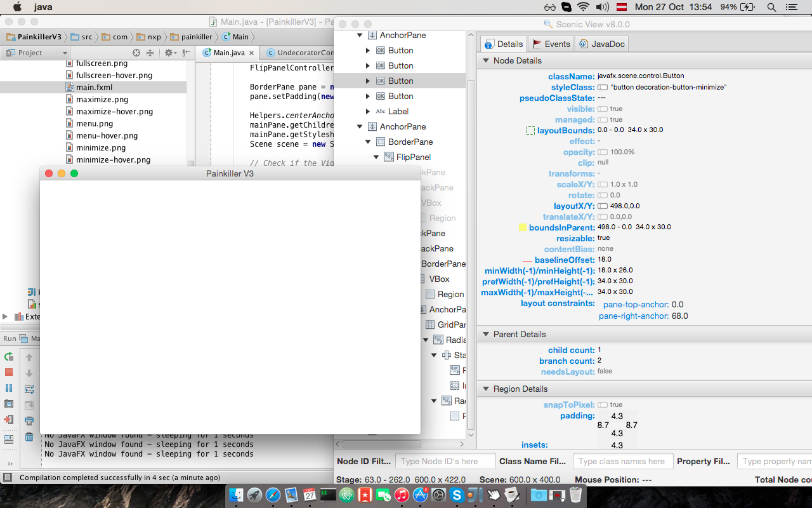
Task: Open the Apple menu
Action: (x=17, y=7)
